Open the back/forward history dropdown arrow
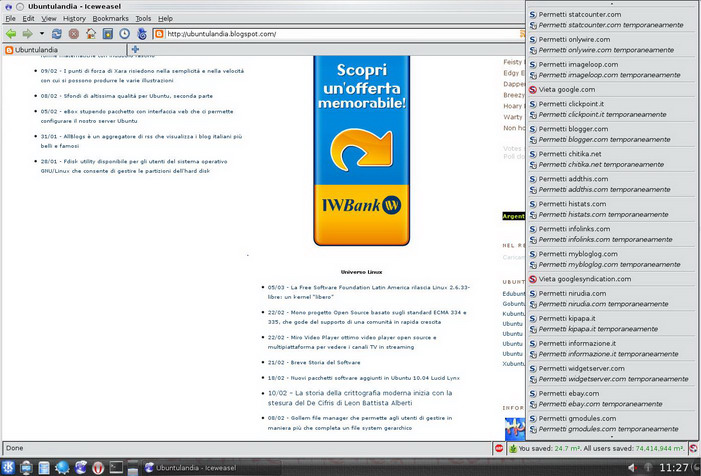 [40, 34]
